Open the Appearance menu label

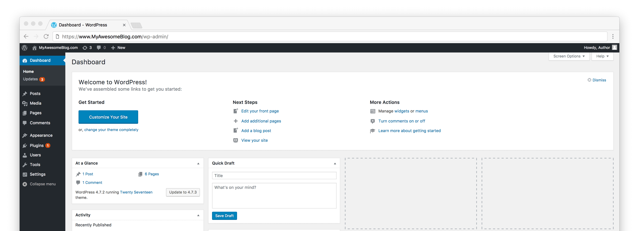coord(41,135)
